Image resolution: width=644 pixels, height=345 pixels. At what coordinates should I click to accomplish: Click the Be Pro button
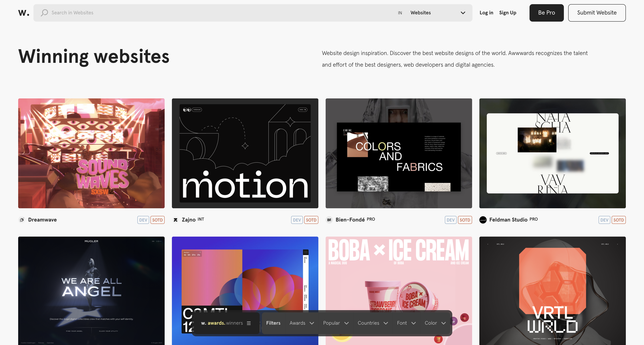tap(546, 13)
